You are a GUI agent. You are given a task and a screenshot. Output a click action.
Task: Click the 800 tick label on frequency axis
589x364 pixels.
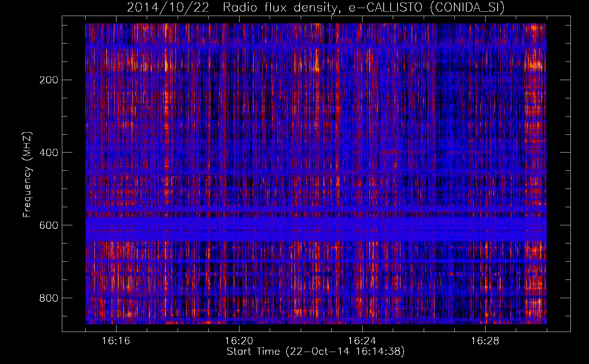(49, 298)
